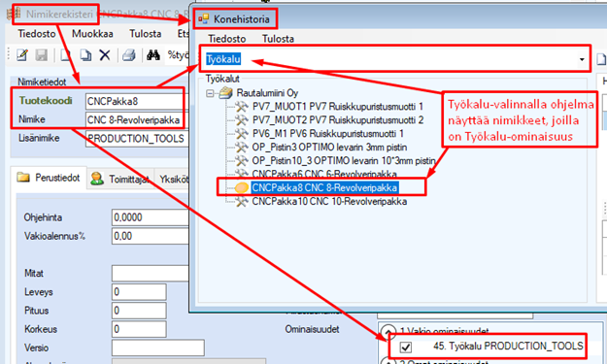This screenshot has width=607, height=364.
Task: Click the save diskette icon in toolbar
Action: pos(41,55)
